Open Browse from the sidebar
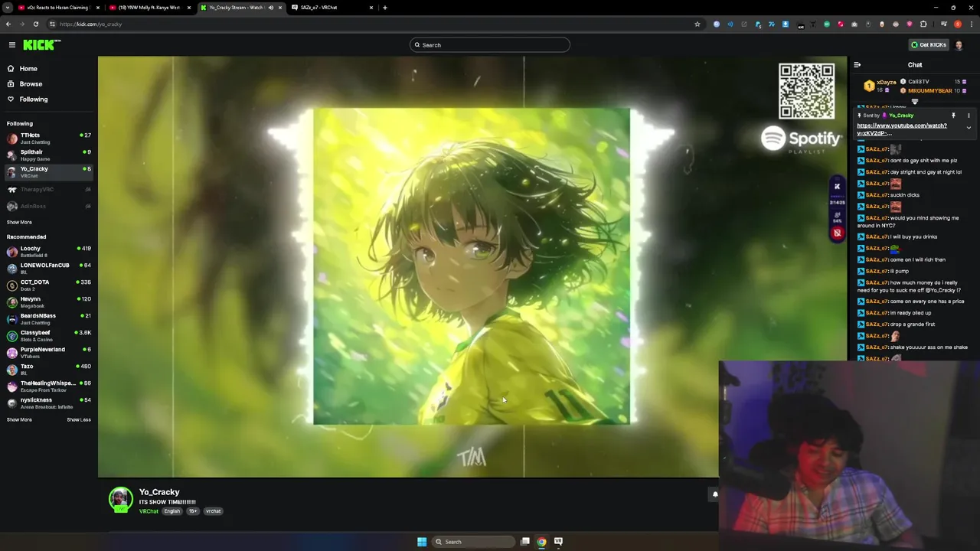Image resolution: width=980 pixels, height=551 pixels. tap(31, 84)
